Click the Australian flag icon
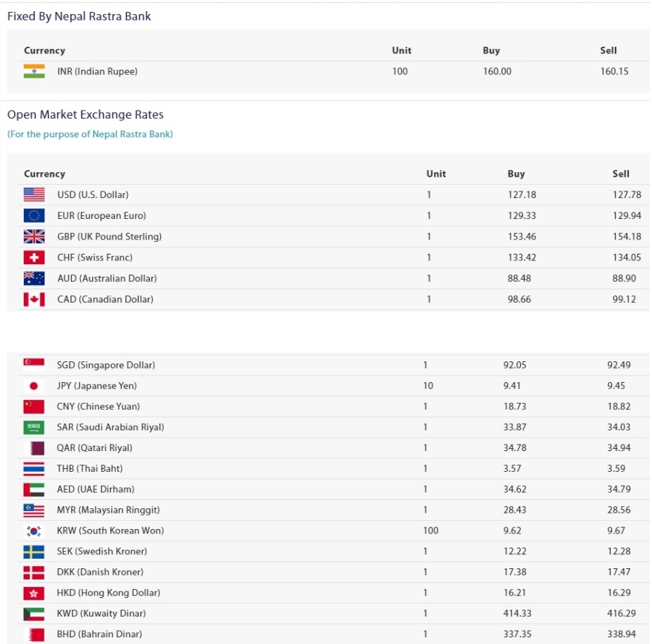Screen dimensions: 652x644 [x=34, y=278]
